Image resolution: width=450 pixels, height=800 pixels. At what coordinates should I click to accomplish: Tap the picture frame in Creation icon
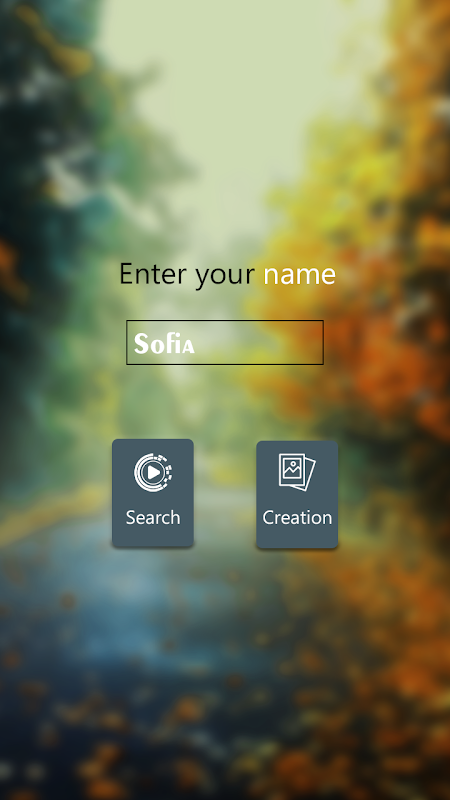pyautogui.click(x=293, y=468)
